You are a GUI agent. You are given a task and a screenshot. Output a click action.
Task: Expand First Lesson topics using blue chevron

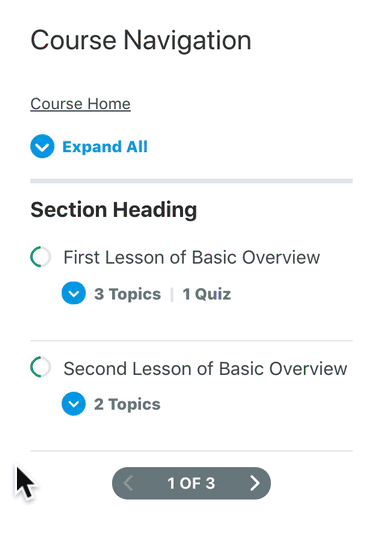point(74,293)
